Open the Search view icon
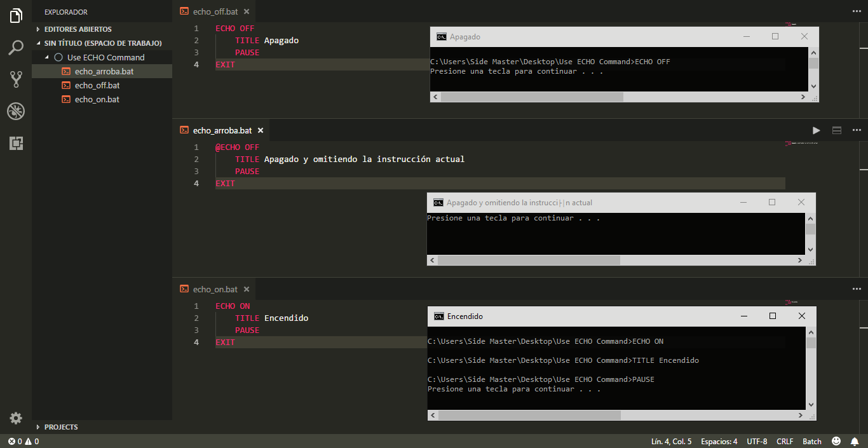The height and width of the screenshot is (448, 868). click(16, 48)
